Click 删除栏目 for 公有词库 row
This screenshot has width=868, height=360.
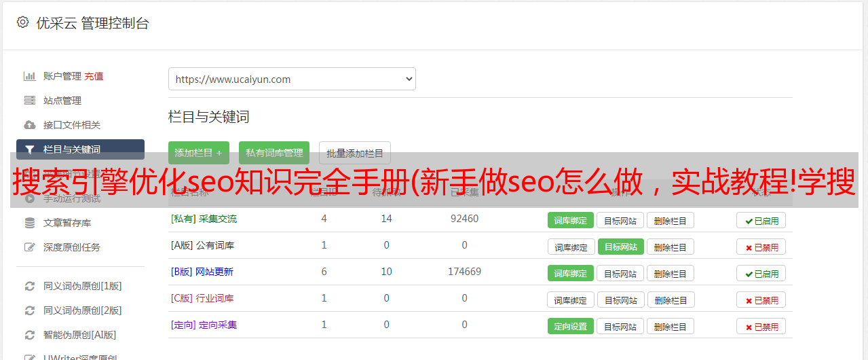(671, 247)
